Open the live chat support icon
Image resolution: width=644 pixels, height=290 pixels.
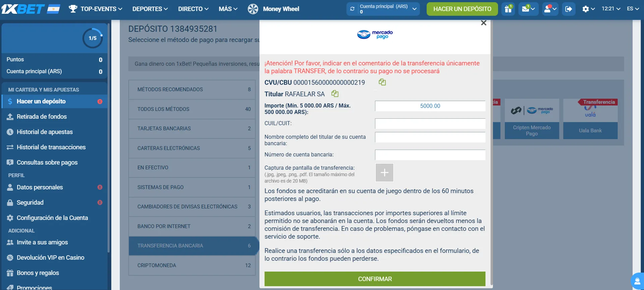(637, 281)
